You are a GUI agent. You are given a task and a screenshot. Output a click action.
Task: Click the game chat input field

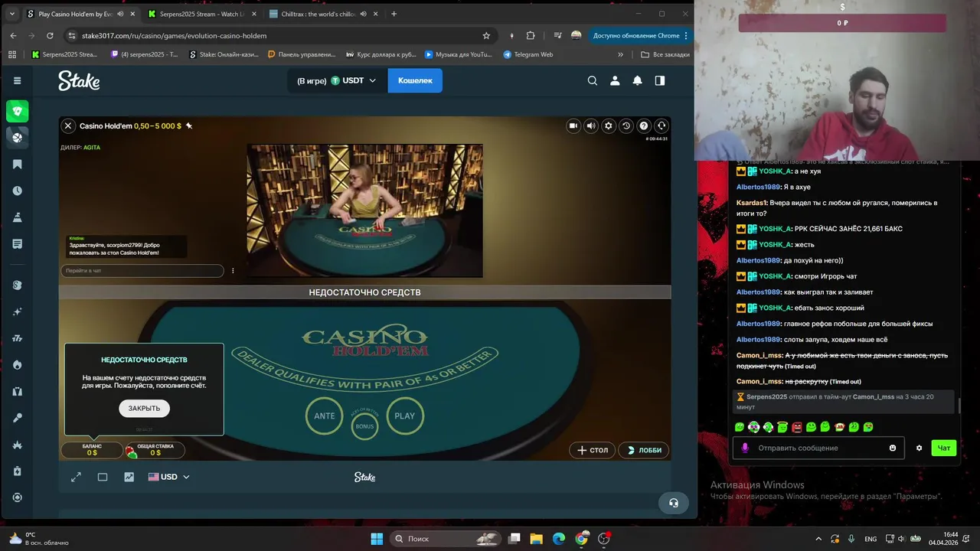(142, 271)
